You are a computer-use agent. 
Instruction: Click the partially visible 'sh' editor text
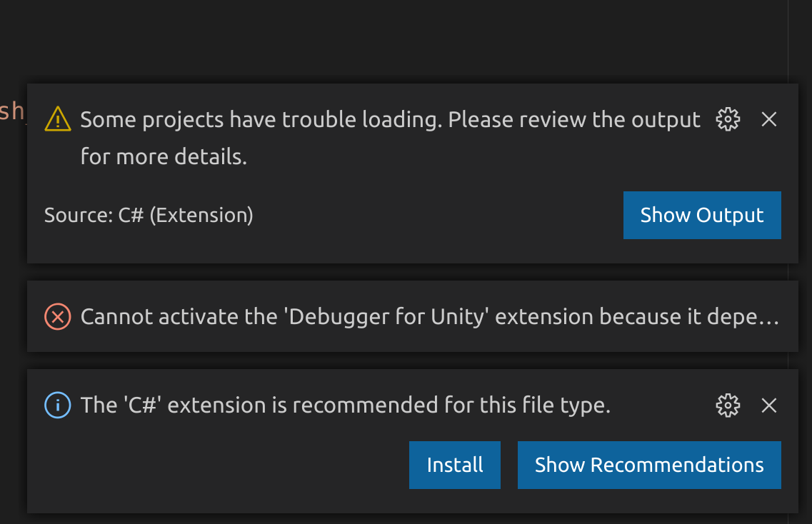coord(11,113)
